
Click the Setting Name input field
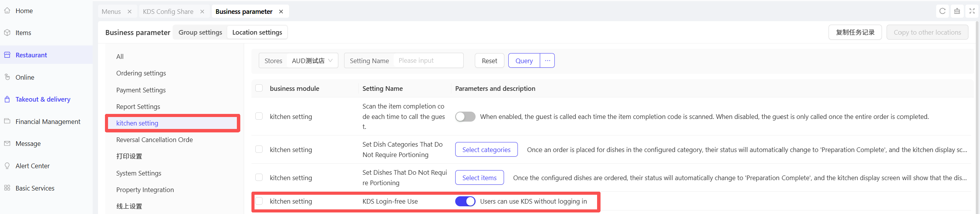pyautogui.click(x=428, y=61)
